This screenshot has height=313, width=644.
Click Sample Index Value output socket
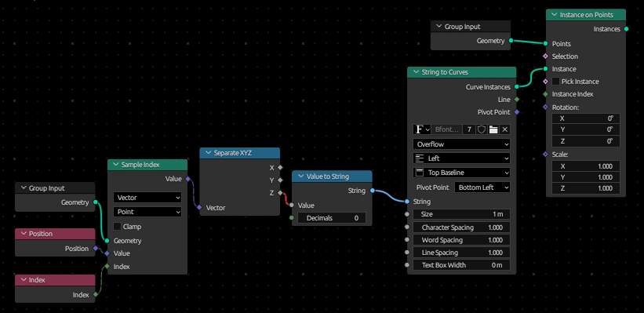pos(187,179)
